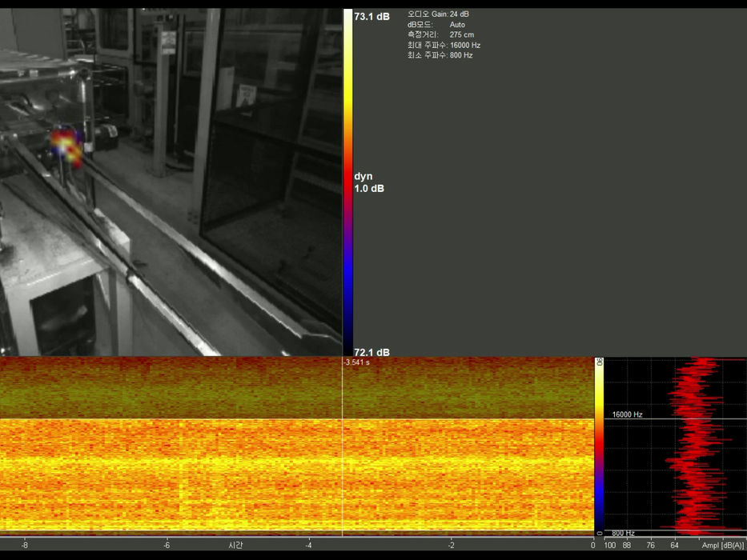The image size is (747, 560).
Task: Click the "시간" time axis label
Action: 235,546
